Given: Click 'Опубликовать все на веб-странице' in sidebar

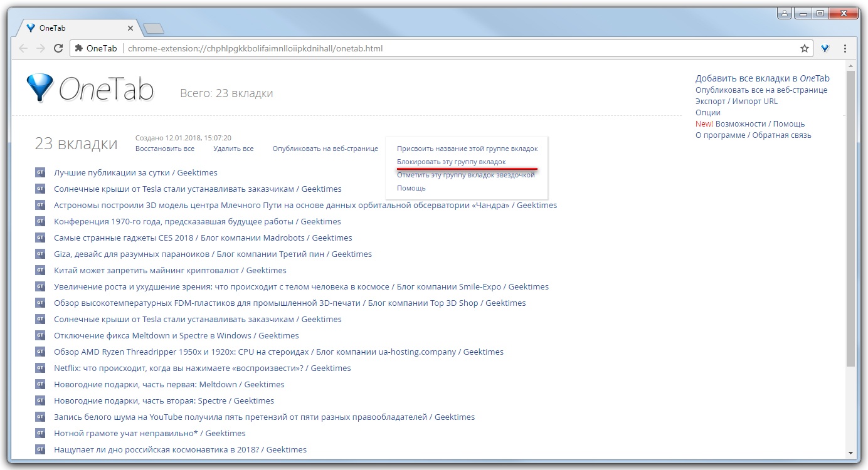Looking at the screenshot, I should pyautogui.click(x=761, y=90).
